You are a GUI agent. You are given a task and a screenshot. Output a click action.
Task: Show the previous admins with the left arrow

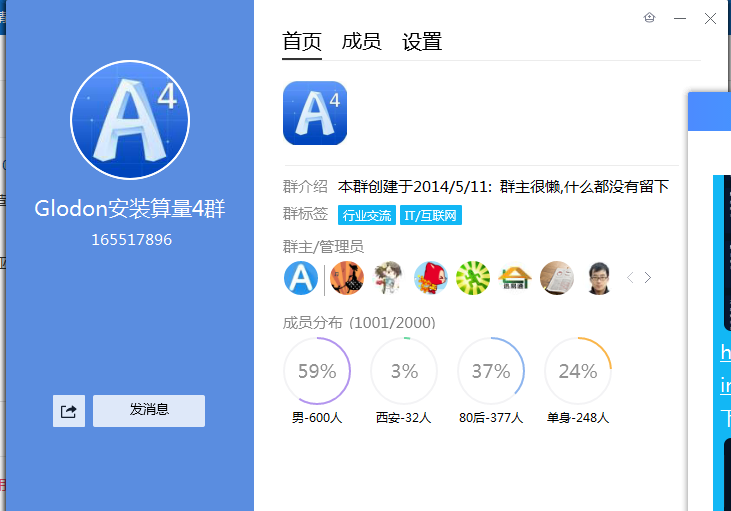(630, 278)
